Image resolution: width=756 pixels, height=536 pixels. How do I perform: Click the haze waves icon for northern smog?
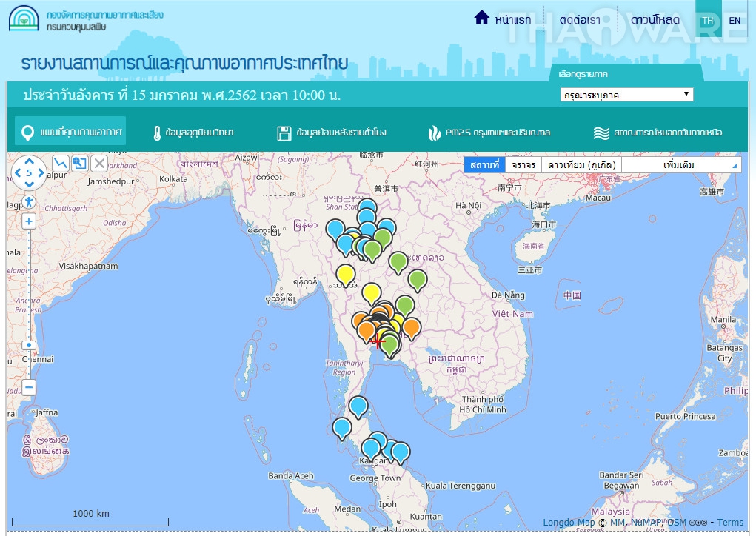point(601,133)
